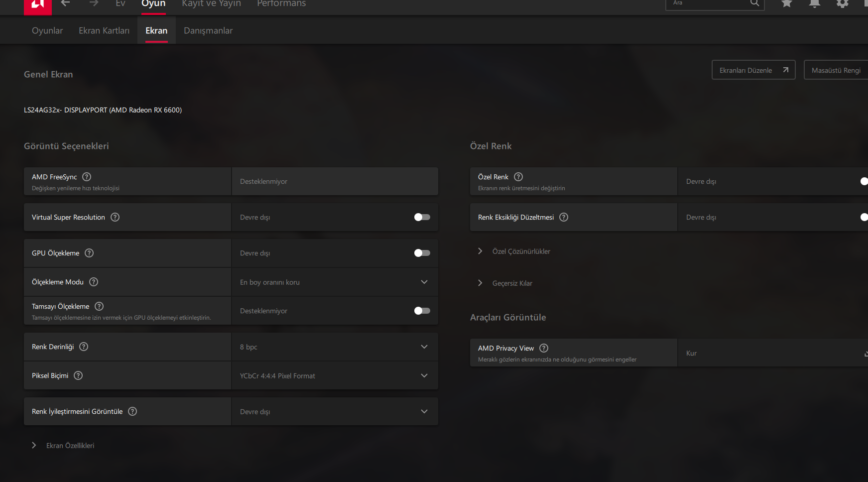Toggle Virtual Super Resolution switch
868x482 pixels.
(422, 217)
